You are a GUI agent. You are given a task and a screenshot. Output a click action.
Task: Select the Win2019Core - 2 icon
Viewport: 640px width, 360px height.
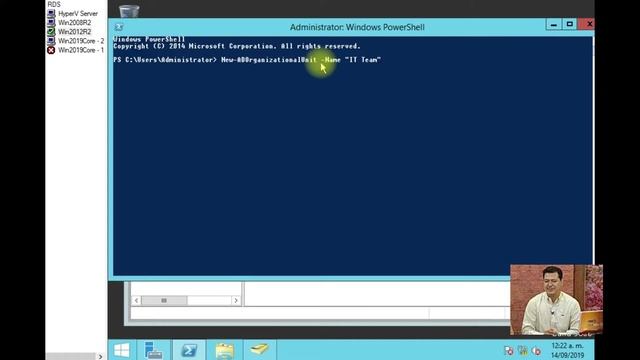click(x=51, y=41)
